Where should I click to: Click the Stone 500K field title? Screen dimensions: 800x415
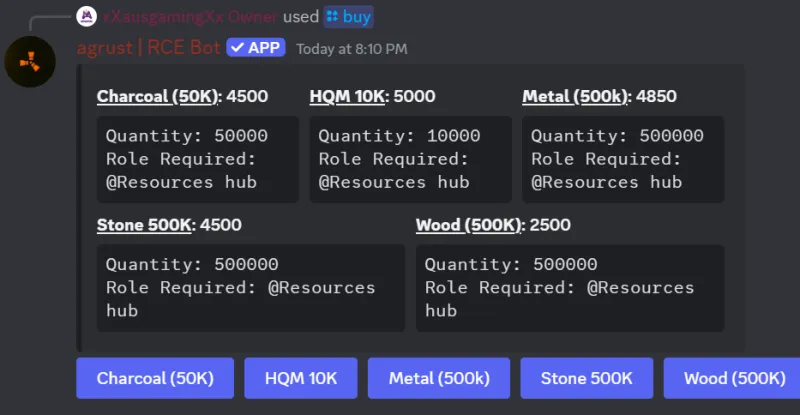coord(144,225)
